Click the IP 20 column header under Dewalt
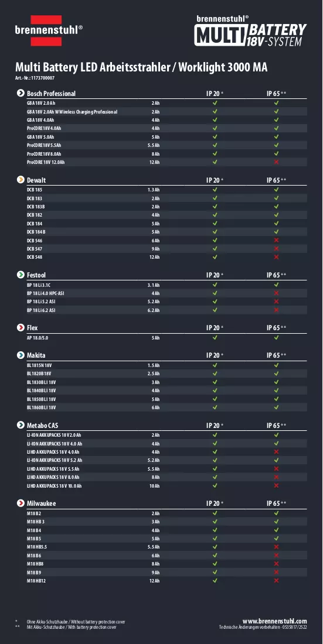323x644 pixels. [215, 180]
